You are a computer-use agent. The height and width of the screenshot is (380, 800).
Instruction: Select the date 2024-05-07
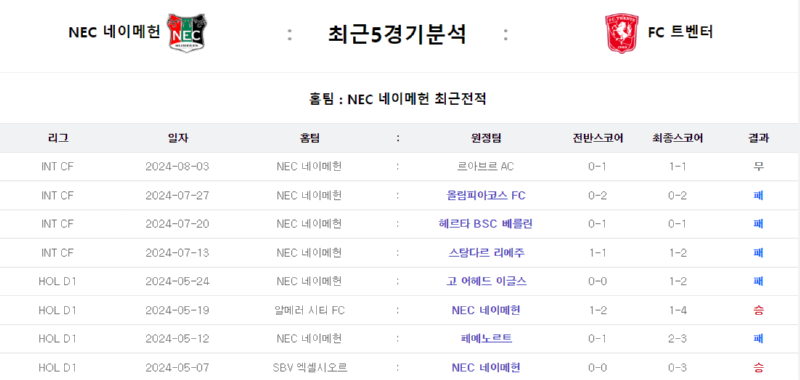178,367
